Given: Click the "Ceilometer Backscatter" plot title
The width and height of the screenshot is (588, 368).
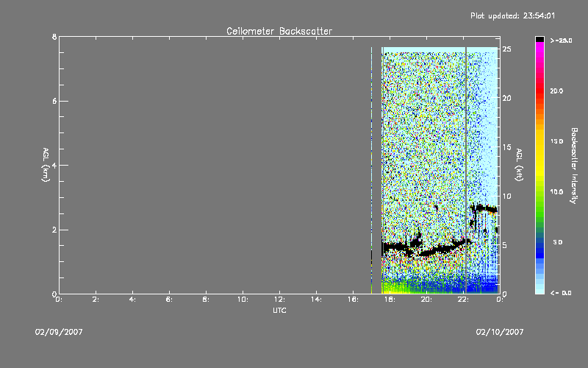Looking at the screenshot, I should 279,31.
